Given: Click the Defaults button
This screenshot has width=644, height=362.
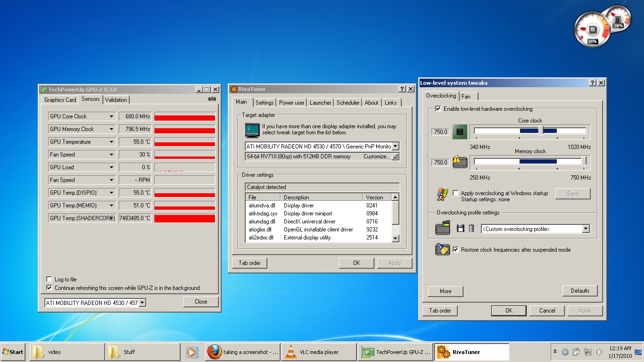Looking at the screenshot, I should tap(580, 291).
